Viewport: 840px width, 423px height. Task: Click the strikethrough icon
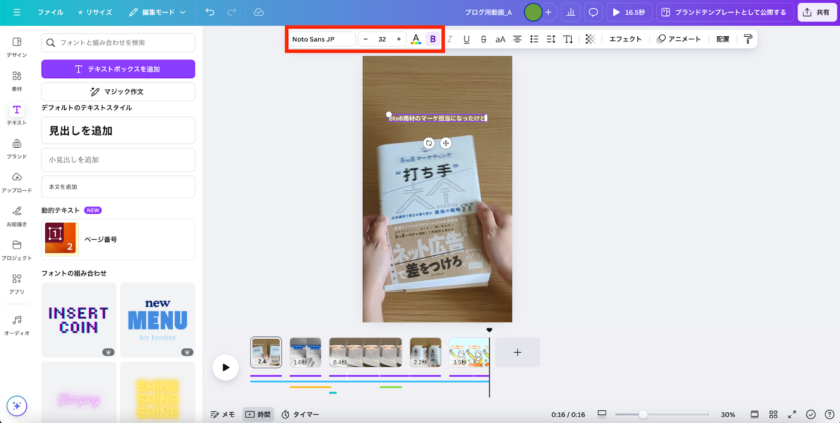pyautogui.click(x=483, y=39)
